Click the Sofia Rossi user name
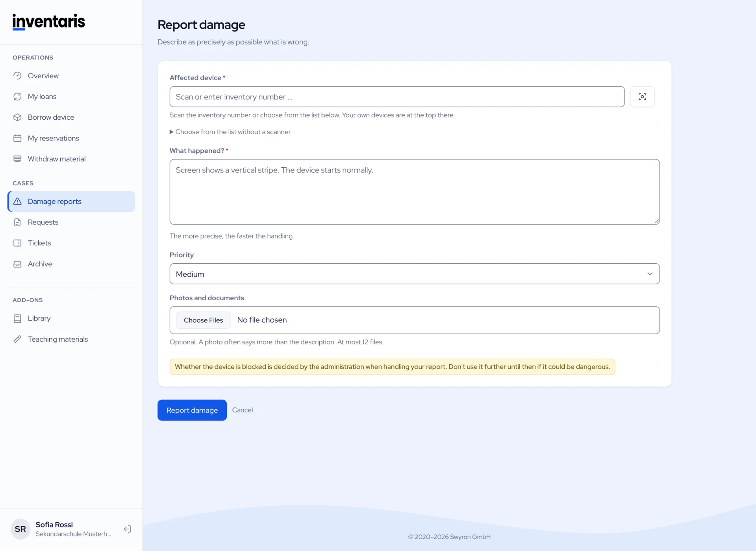Screen dimensions: 756x551 [x=54, y=525]
